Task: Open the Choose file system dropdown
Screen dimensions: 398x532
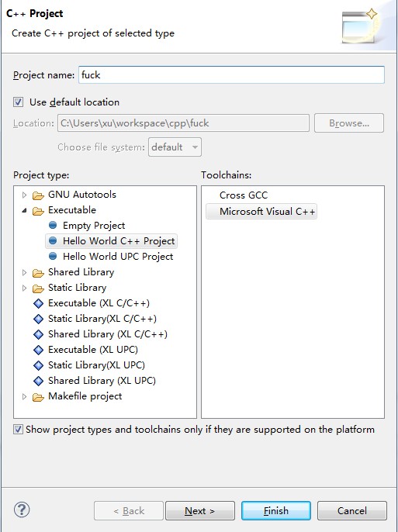Action: (175, 147)
